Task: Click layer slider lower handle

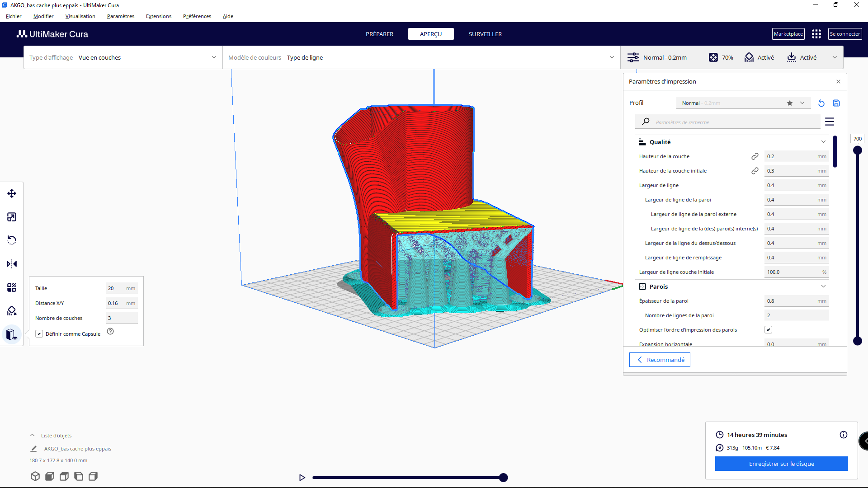Action: point(858,341)
